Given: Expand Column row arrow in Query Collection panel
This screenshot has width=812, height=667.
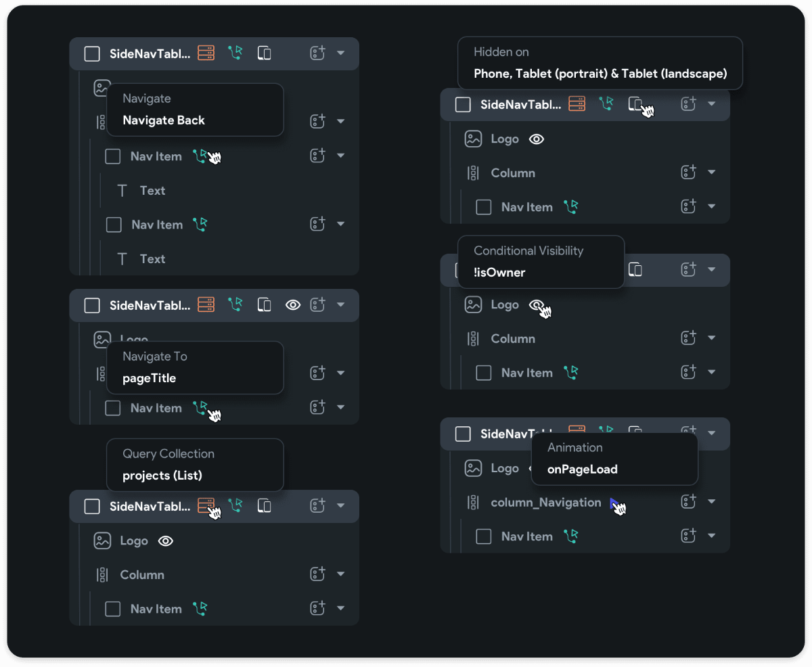Looking at the screenshot, I should click(x=340, y=574).
